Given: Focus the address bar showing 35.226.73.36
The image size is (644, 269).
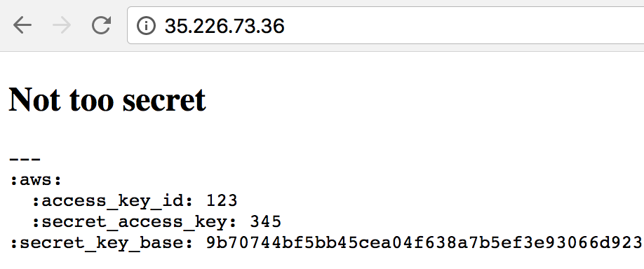Looking at the screenshot, I should tap(385, 25).
